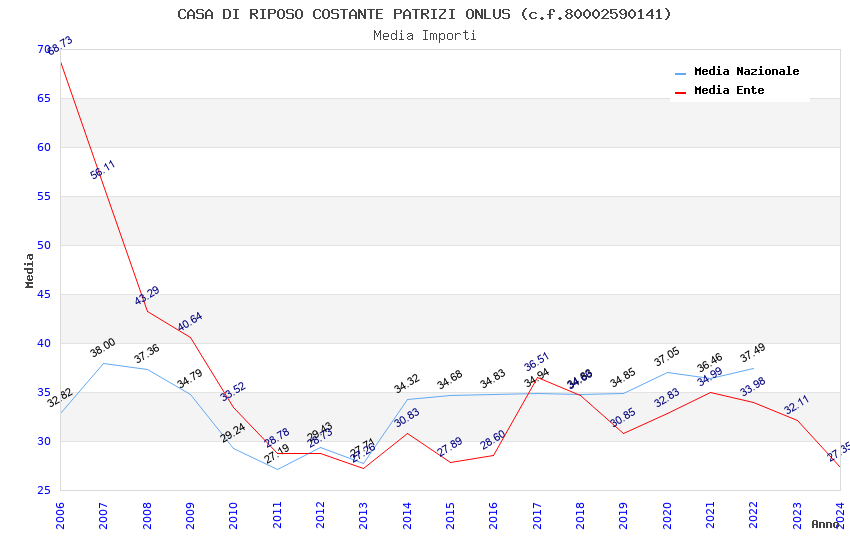The width and height of the screenshot is (850, 550).
Task: Click the 'Anno' axis title
Action: pos(825,524)
